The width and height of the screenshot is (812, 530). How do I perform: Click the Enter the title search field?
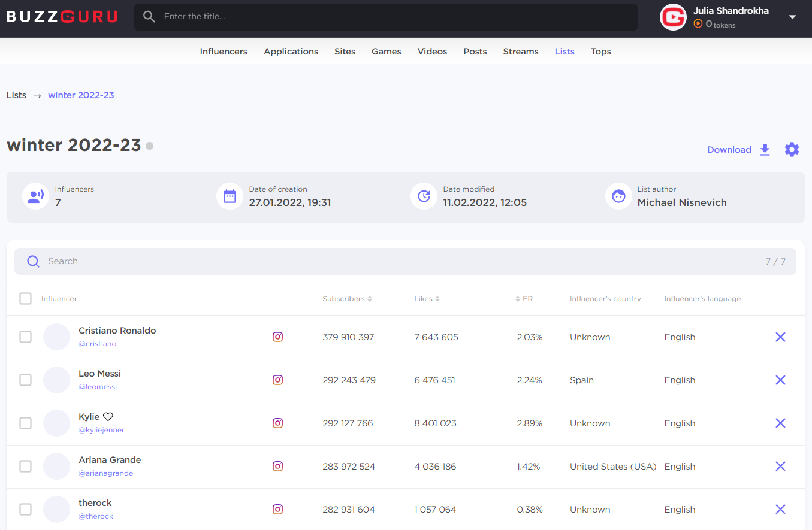tap(386, 17)
